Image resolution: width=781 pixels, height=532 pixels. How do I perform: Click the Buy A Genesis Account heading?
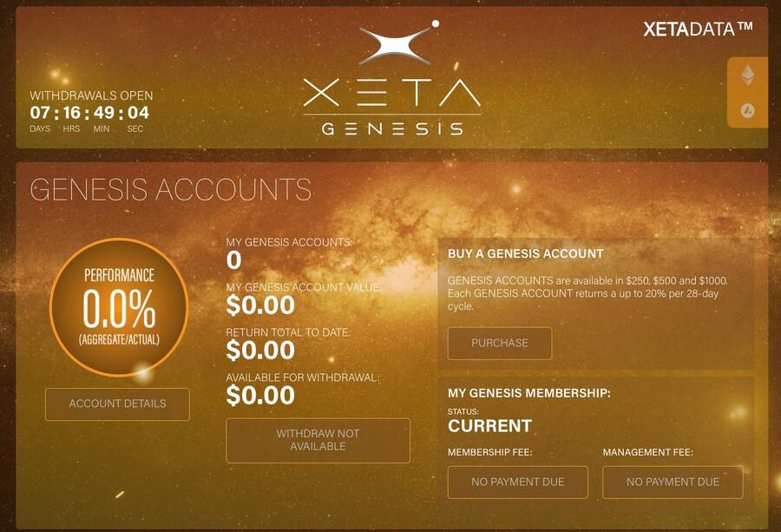[526, 253]
